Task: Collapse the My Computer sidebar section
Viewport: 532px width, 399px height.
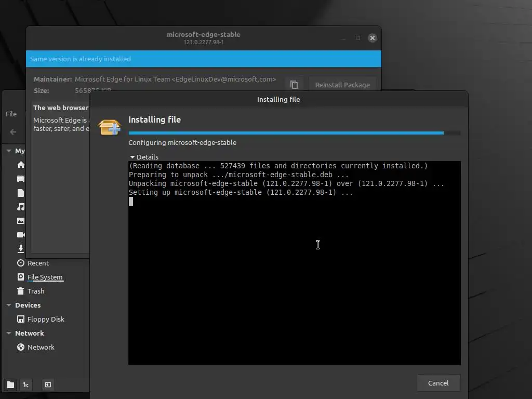Action: click(9, 151)
